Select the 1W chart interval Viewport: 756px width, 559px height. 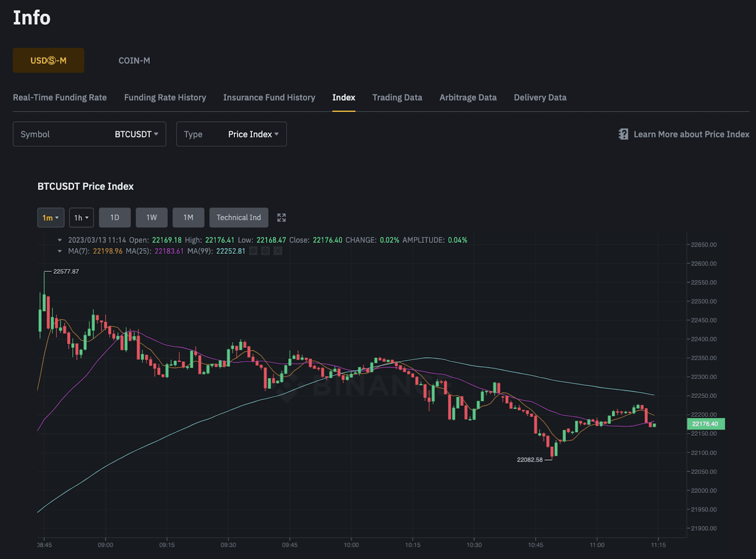[x=151, y=217]
